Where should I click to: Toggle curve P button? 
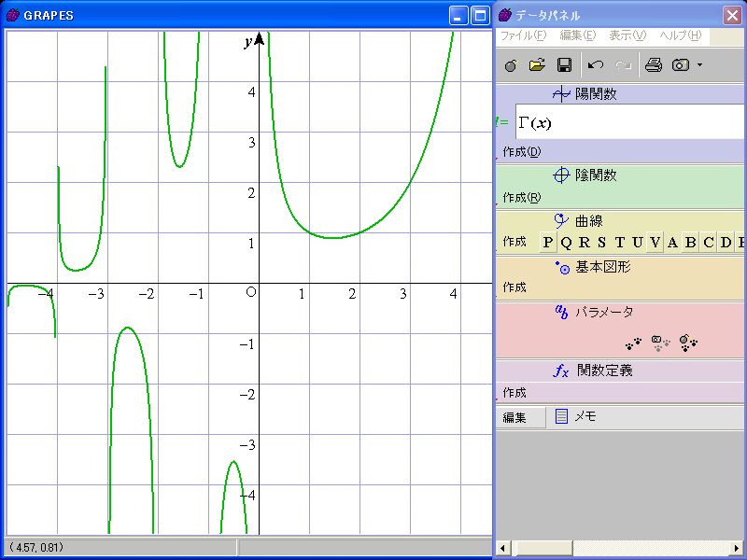(x=548, y=243)
